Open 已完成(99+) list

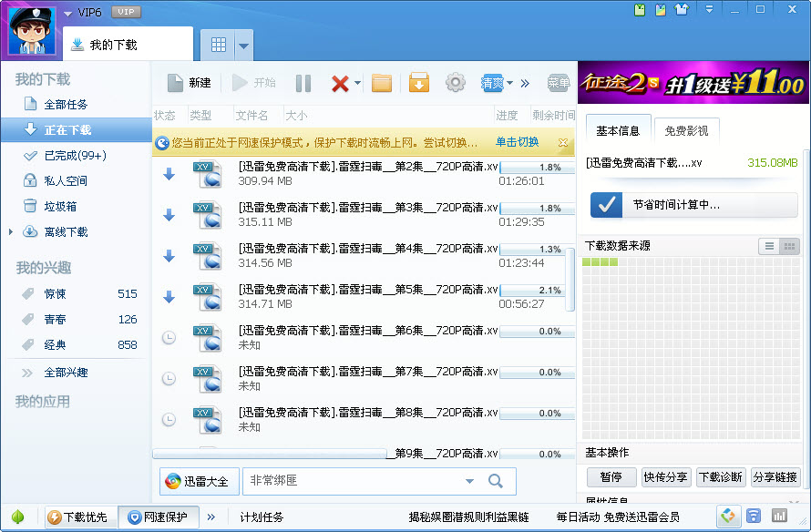[x=76, y=155]
